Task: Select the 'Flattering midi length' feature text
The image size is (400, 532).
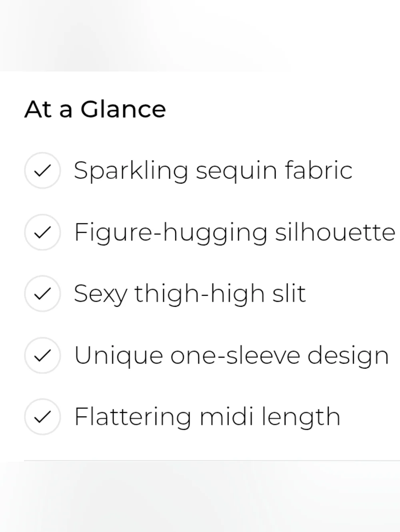Action: [207, 417]
